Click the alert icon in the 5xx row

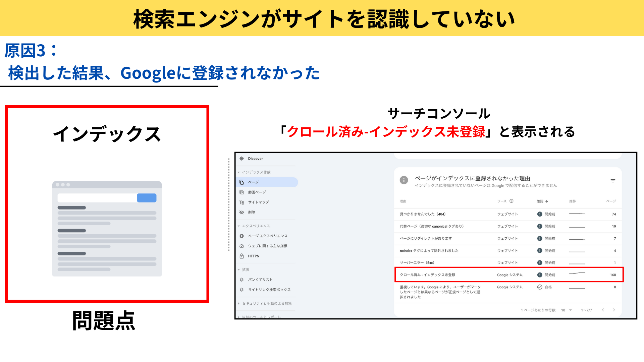(540, 262)
